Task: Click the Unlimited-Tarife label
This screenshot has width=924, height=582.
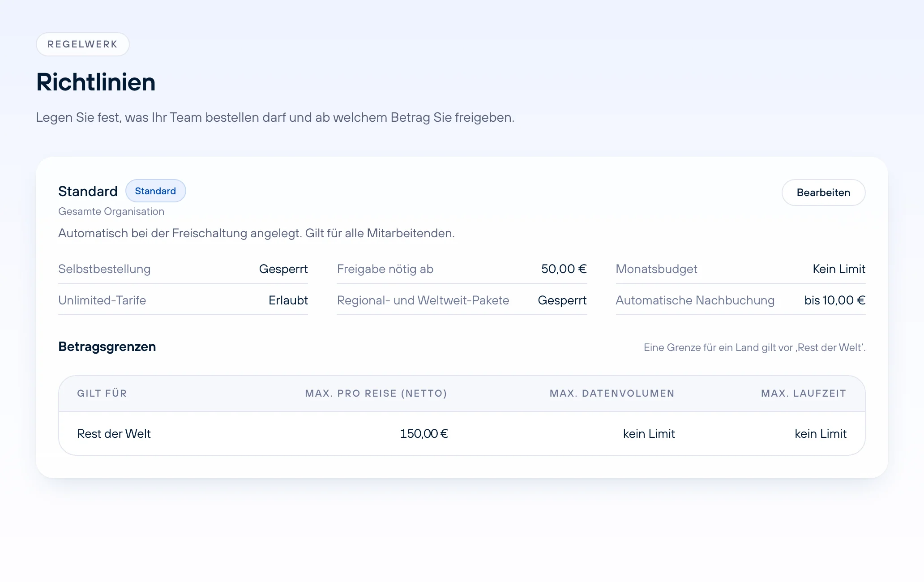Action: 102,300
